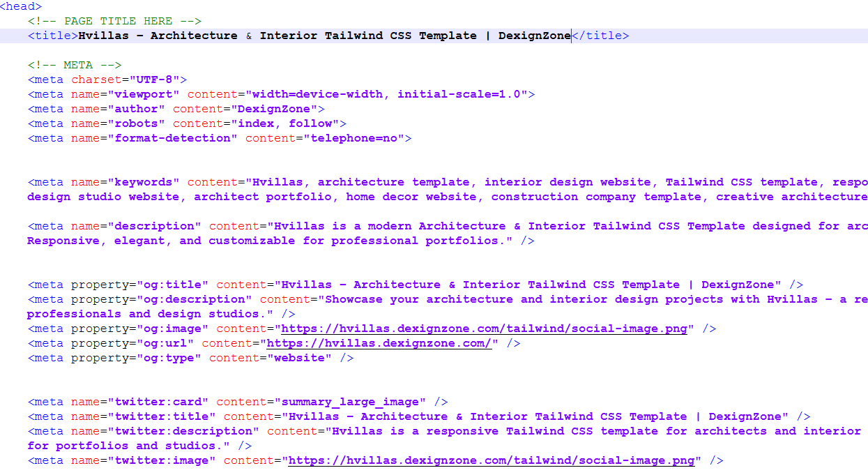Click the author content value "DexignZone"
This screenshot has width=868, height=475.
(277, 109)
